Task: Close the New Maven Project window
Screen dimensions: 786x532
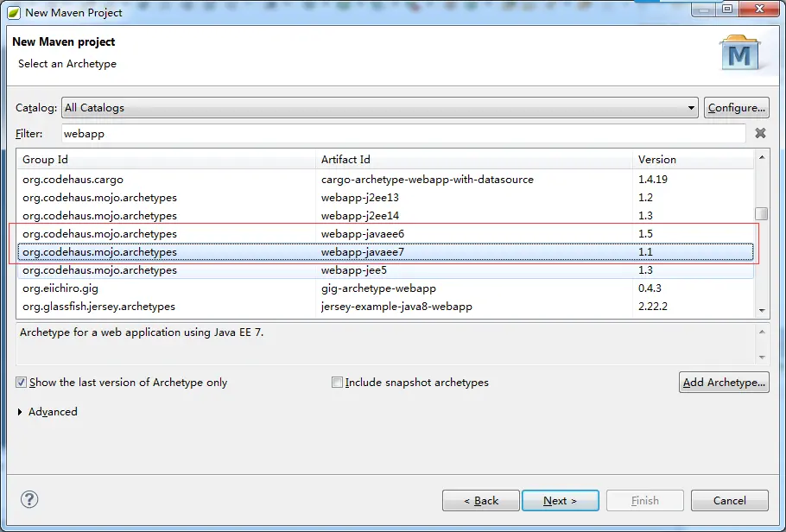Action: 759,9
